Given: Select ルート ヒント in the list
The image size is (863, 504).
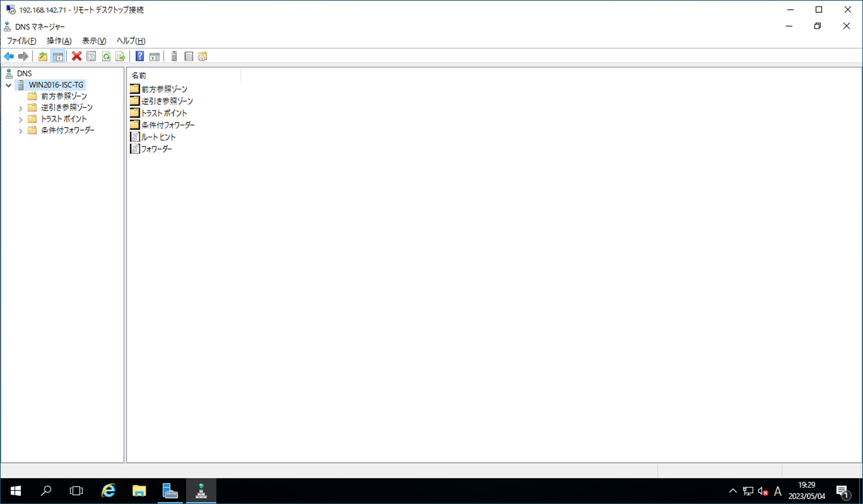Looking at the screenshot, I should click(158, 137).
